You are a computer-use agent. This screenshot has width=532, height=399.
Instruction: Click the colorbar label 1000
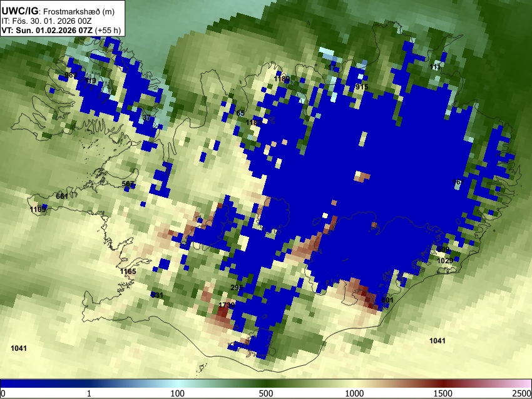click(x=354, y=393)
